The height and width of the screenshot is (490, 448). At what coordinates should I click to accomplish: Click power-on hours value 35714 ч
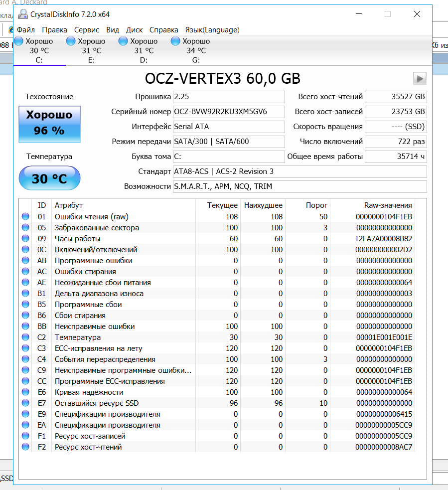pyautogui.click(x=396, y=157)
